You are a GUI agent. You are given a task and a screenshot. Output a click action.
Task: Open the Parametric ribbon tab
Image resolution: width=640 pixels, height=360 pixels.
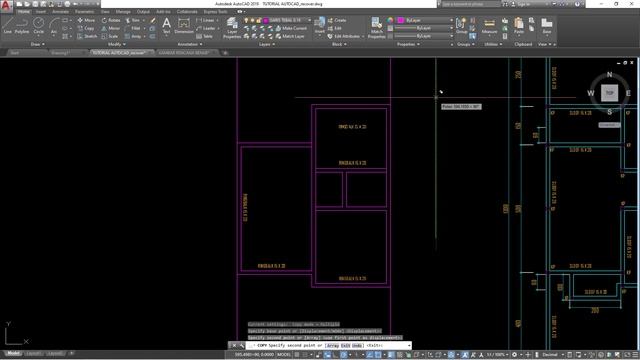point(84,12)
